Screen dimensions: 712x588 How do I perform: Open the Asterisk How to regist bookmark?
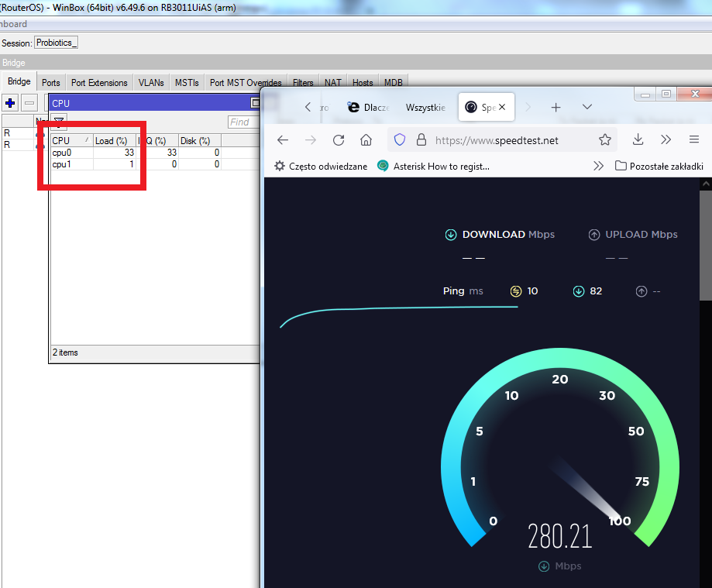tap(434, 167)
